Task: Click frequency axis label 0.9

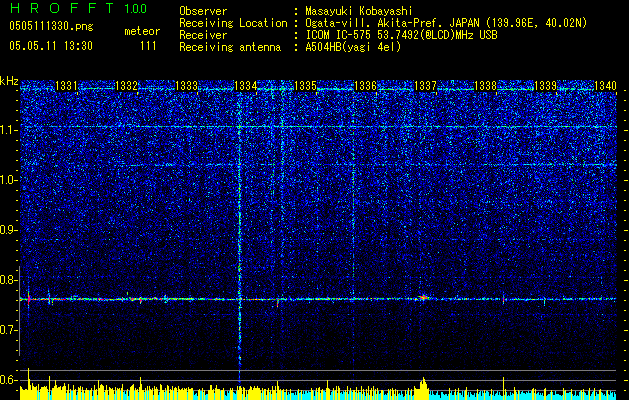Action: point(8,230)
